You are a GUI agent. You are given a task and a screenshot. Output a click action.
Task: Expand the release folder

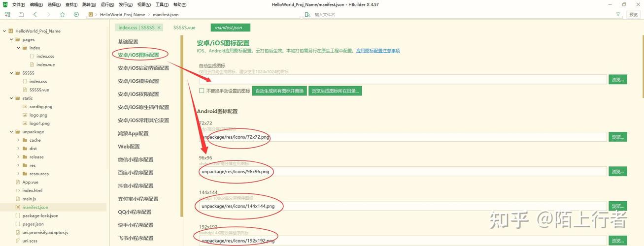[18, 157]
